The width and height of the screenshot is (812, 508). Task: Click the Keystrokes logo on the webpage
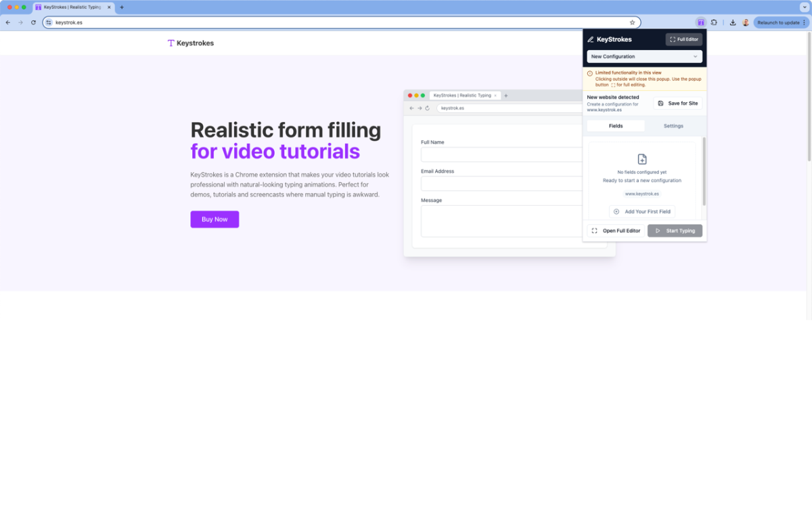[191, 43]
